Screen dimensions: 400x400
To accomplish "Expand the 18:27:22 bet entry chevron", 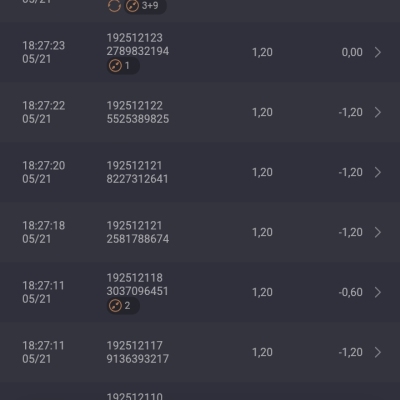I will tap(378, 112).
